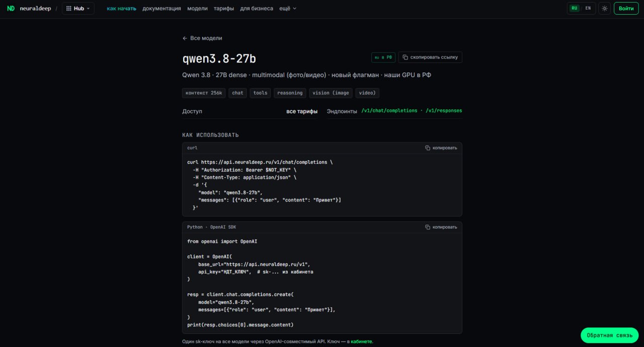
Task: Click the model description subtitle text
Action: point(306,75)
